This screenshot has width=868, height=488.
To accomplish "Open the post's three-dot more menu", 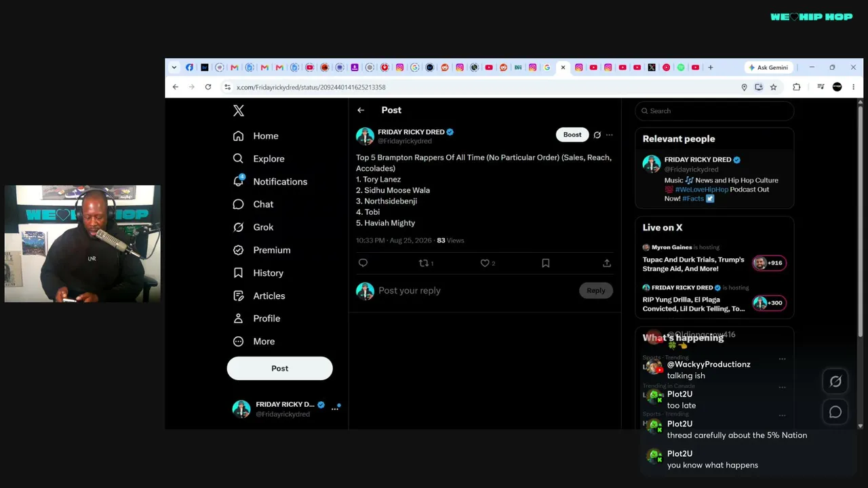I will pos(609,135).
